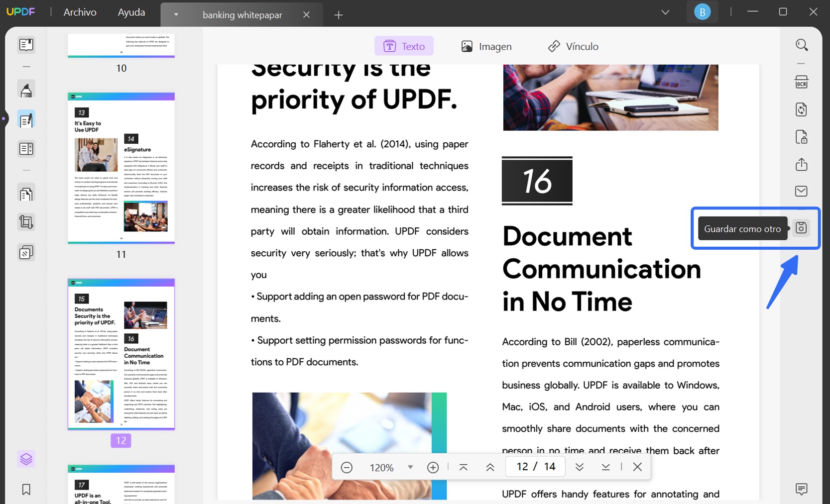Open the Comments panel icon at bottom right
Viewport: 830px width, 504px height.
click(x=801, y=489)
